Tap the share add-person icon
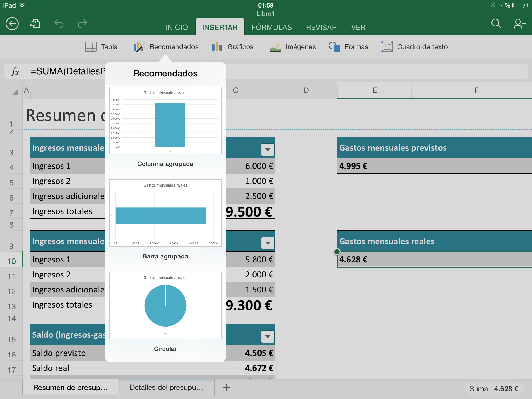Screen dimensions: 532x399 (520, 24)
